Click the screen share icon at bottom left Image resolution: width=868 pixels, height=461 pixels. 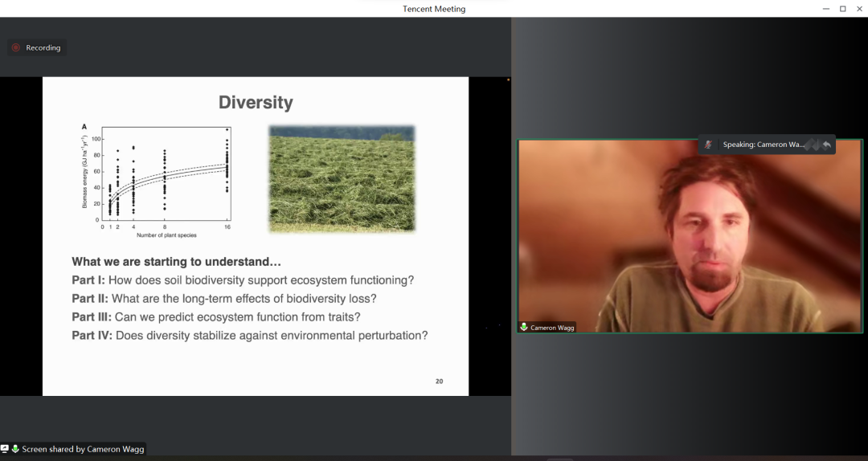[5, 449]
